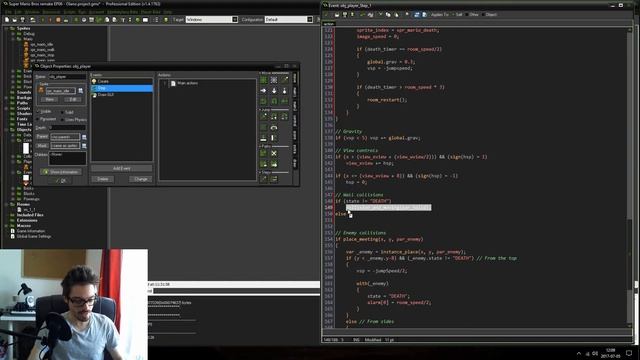Create a room with white rectangle icon
640x360 pixels.
[x=145, y=20]
